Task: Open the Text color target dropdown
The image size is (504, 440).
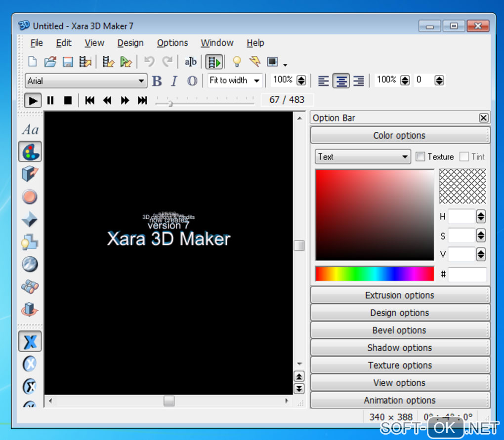Action: [x=363, y=157]
